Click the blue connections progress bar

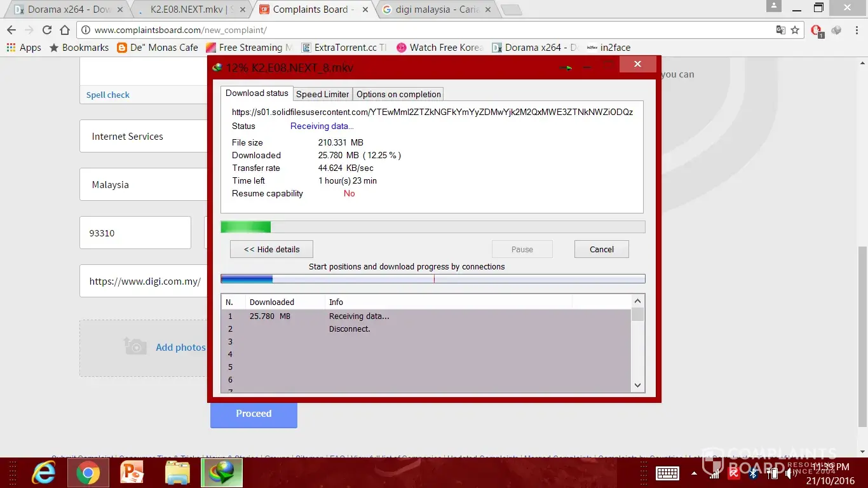(433, 278)
